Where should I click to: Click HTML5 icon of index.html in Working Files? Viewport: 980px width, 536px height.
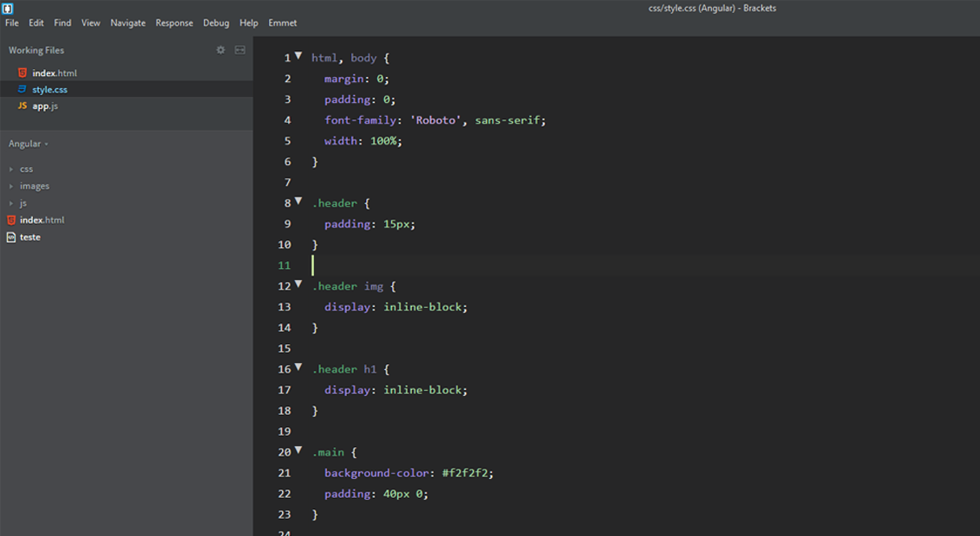pos(22,73)
